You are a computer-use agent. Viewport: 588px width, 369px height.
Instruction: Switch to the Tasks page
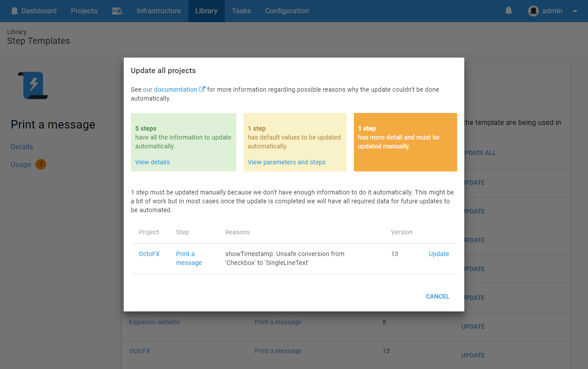click(x=241, y=11)
